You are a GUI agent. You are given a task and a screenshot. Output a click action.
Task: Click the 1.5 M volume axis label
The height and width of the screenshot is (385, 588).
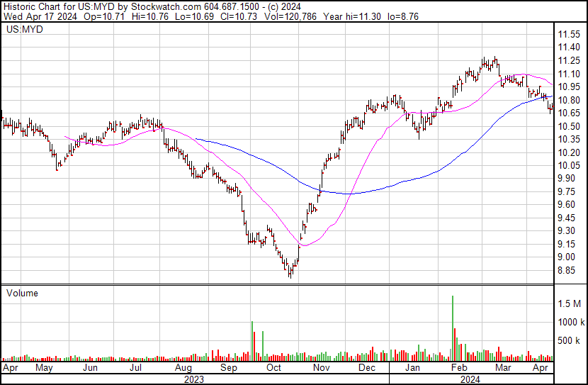click(x=570, y=303)
